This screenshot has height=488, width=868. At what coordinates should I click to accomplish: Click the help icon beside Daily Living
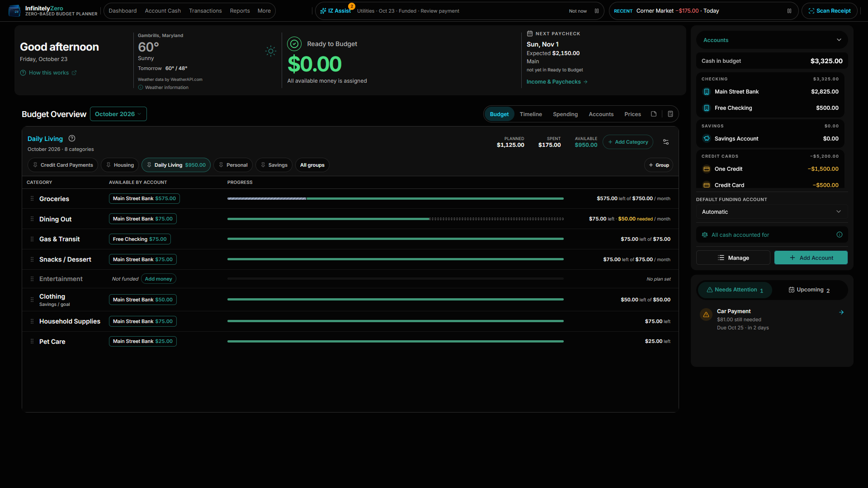72,138
